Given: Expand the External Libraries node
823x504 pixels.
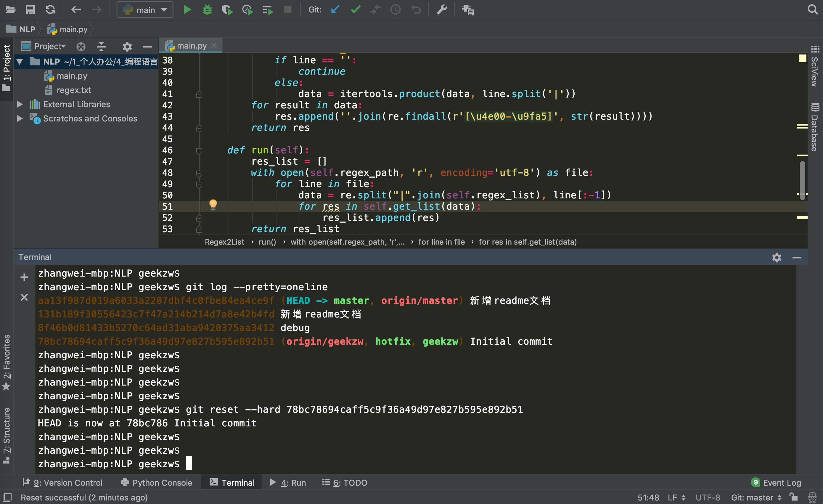Looking at the screenshot, I should pos(20,104).
